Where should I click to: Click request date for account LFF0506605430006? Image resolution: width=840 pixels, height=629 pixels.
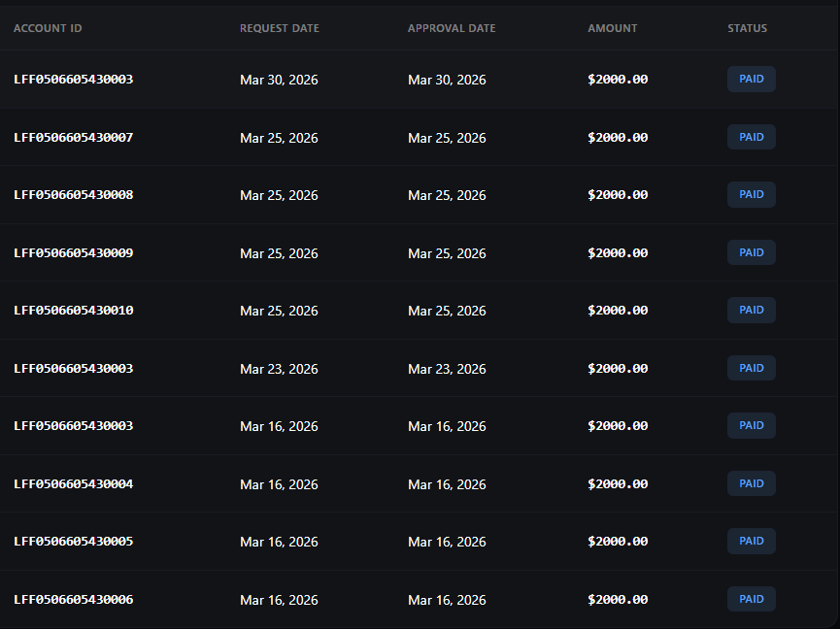tap(279, 600)
